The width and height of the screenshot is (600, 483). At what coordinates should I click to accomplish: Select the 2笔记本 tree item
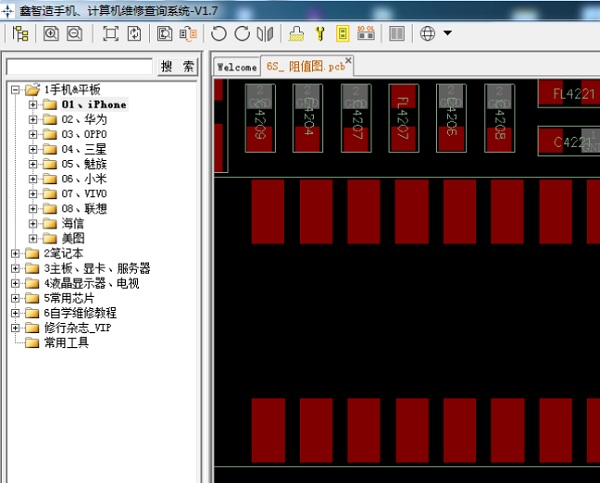[x=63, y=253]
